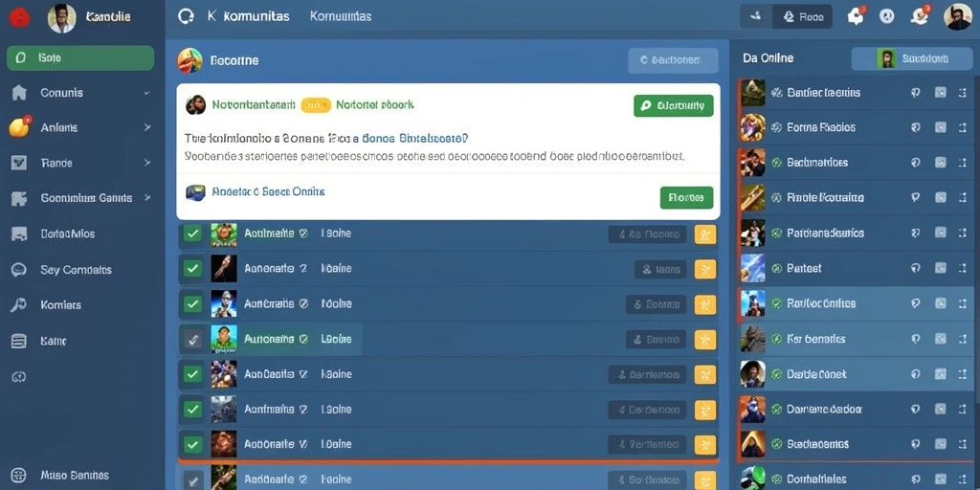Viewport: 980px width, 490px height.
Task: Open the more-options dots in the Partest row
Action: click(963, 268)
